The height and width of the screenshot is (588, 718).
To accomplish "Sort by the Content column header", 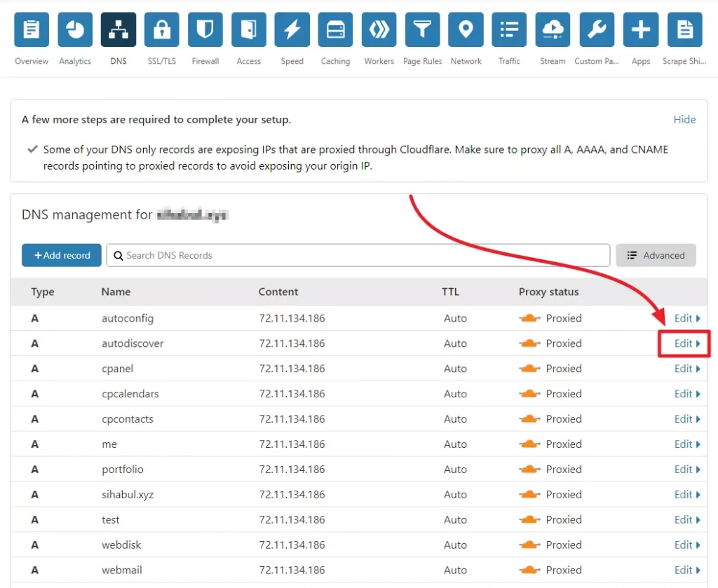I will tap(278, 292).
